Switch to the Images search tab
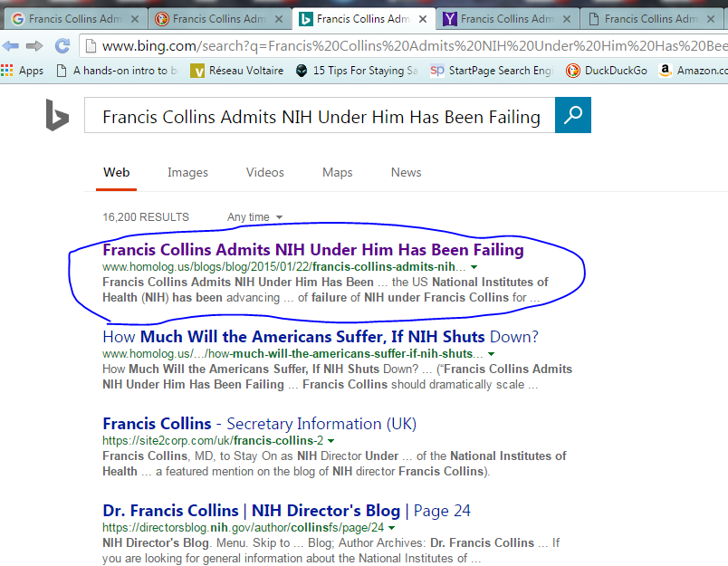Viewport: 728px width, 566px height. pyautogui.click(x=187, y=172)
